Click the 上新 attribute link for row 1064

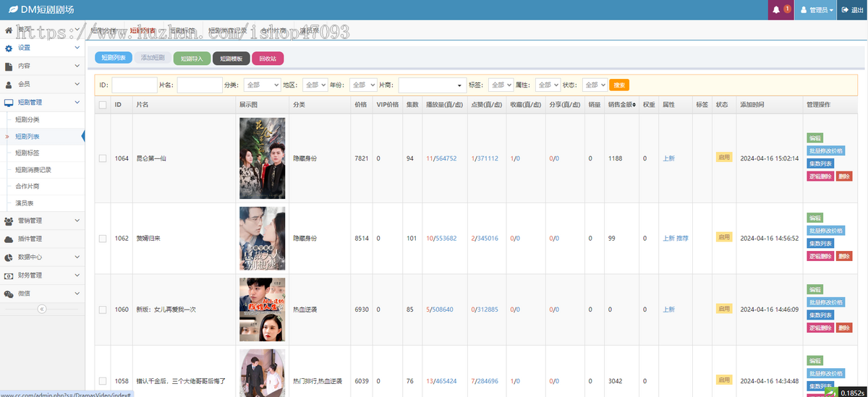pyautogui.click(x=668, y=158)
